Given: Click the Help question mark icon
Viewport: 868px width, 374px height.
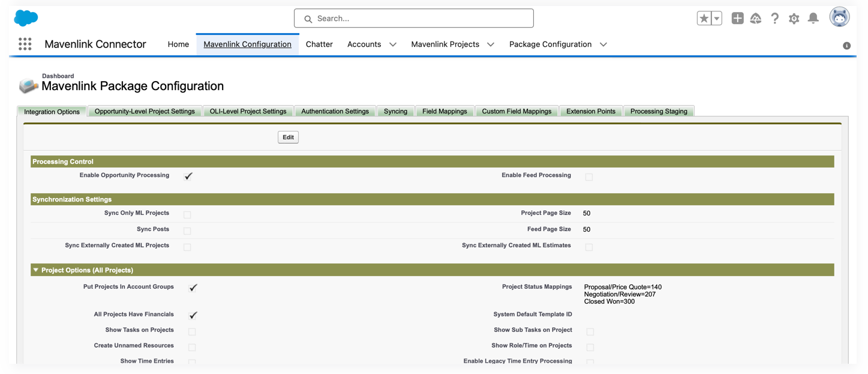Looking at the screenshot, I should point(775,19).
